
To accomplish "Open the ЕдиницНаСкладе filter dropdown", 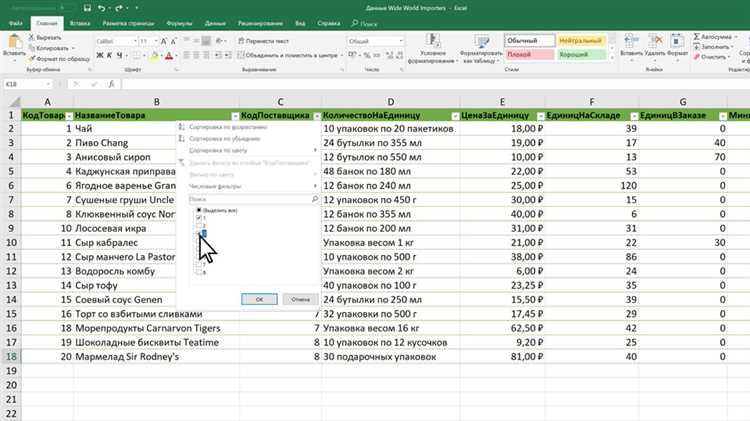I will click(x=634, y=116).
